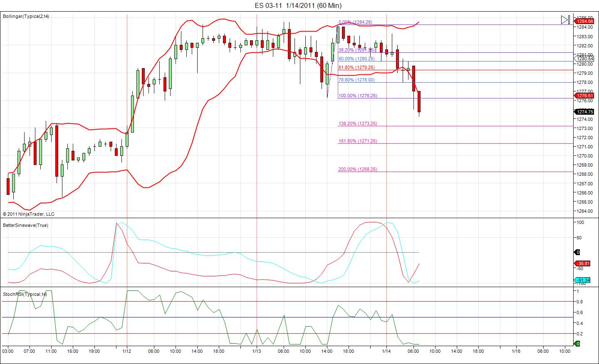Select the 78.60% (1278.00) Fibonacci label
Viewport: 599px width, 364px height.
pyautogui.click(x=356, y=80)
